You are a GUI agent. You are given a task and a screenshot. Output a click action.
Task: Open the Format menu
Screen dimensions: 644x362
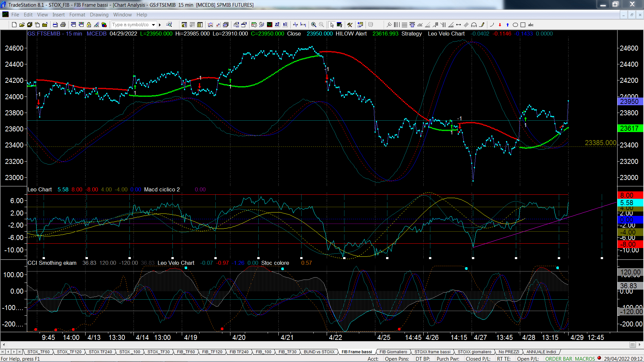coord(77,15)
